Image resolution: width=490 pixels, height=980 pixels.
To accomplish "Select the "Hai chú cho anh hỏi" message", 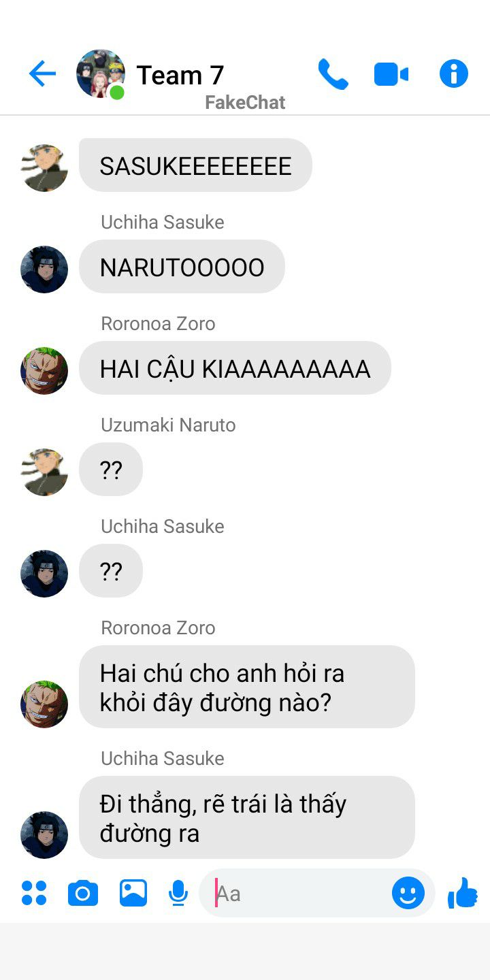I will pyautogui.click(x=247, y=687).
